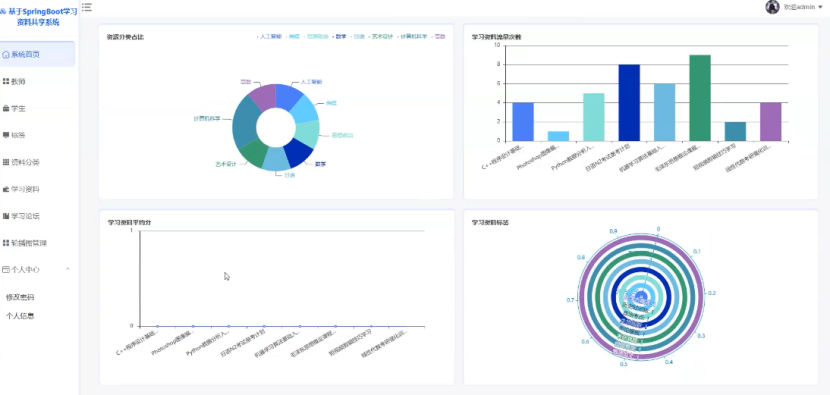This screenshot has height=395, width=830.
Task: Click the SpringBoot system logo title
Action: coord(39,17)
